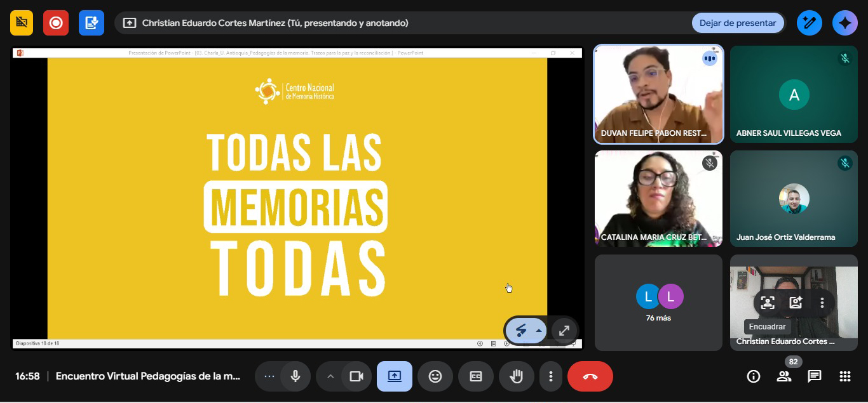Toggle the camera on or off
This screenshot has width=868, height=403.
click(x=356, y=376)
